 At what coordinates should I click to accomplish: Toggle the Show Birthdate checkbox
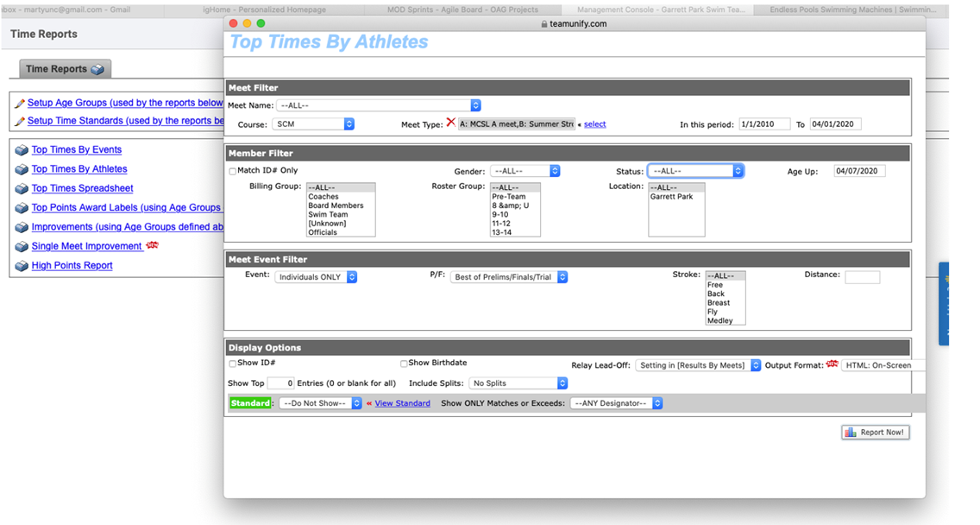[404, 364]
